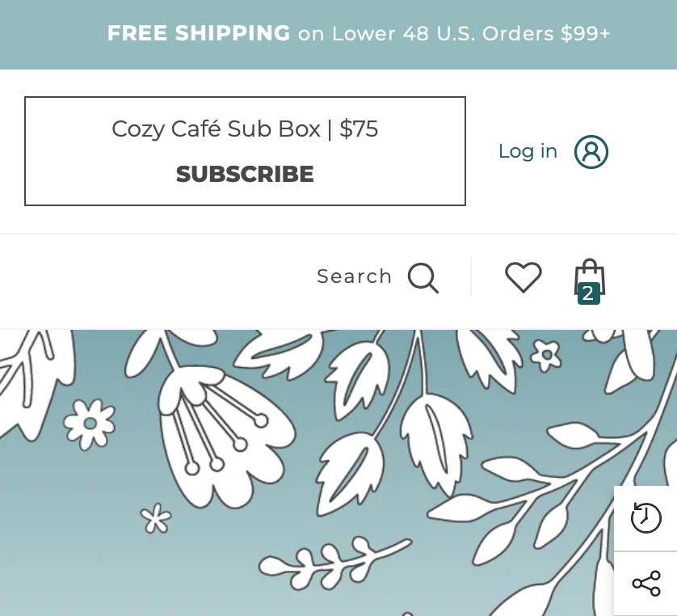Click the cart count badge showing 2
The width and height of the screenshot is (677, 616).
click(x=588, y=293)
